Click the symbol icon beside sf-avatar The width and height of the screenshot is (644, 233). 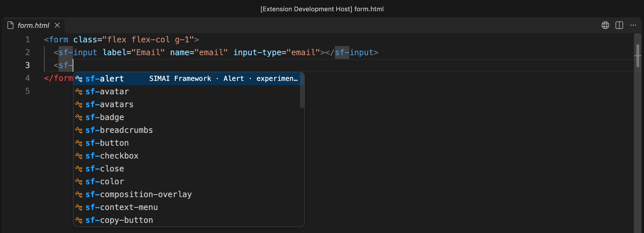[79, 92]
